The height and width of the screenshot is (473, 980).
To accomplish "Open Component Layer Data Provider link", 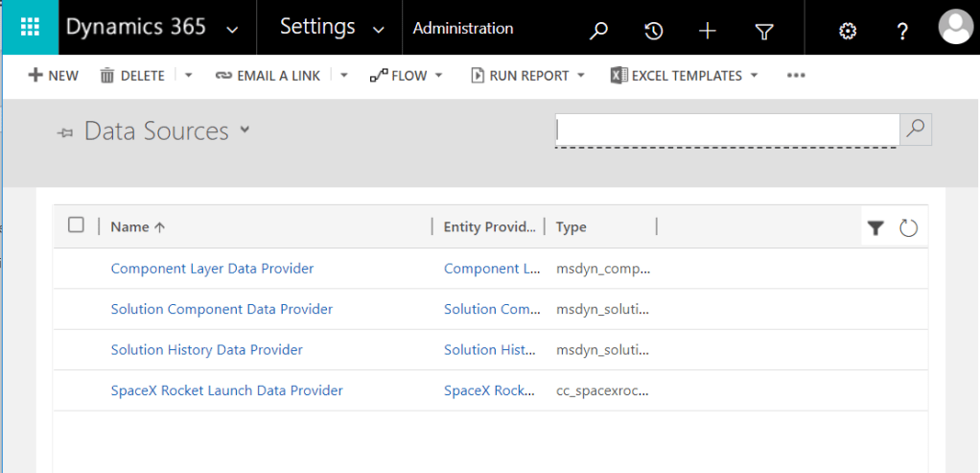I will coord(212,269).
